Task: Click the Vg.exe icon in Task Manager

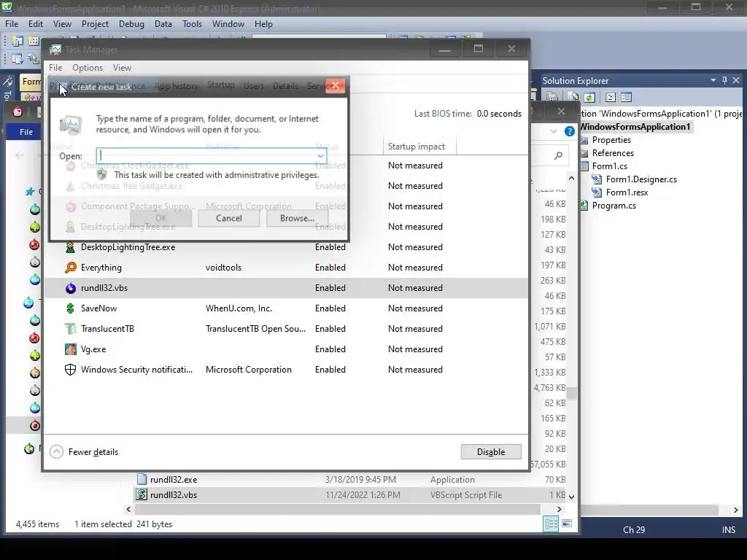Action: coord(71,349)
